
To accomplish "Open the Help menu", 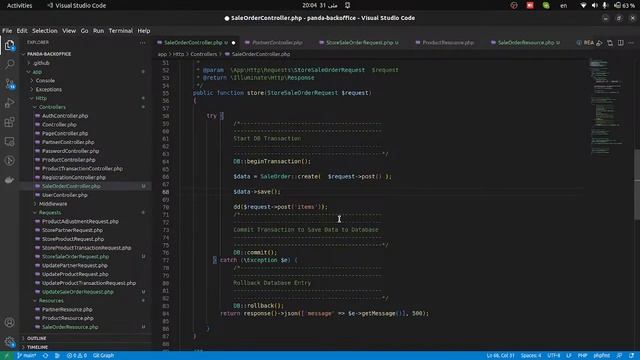I will pyautogui.click(x=144, y=31).
